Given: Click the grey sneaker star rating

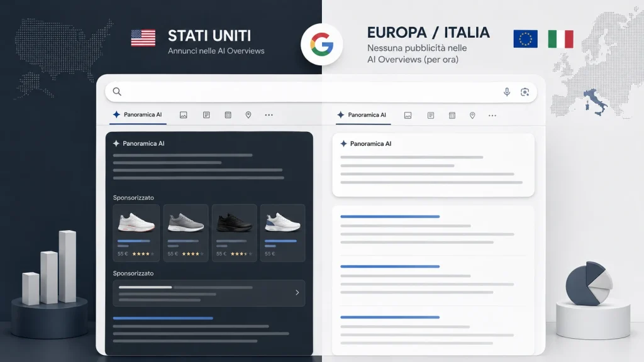Looking at the screenshot, I should point(192,254).
